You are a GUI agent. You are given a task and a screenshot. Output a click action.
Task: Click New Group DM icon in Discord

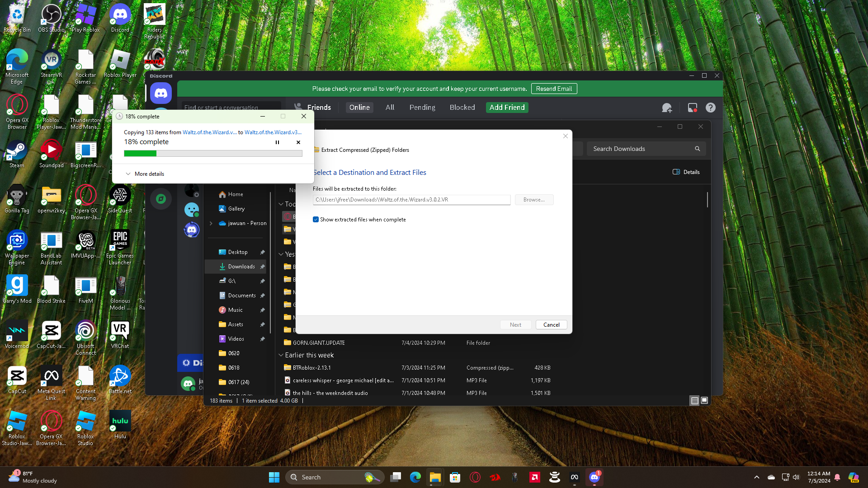pos(667,108)
